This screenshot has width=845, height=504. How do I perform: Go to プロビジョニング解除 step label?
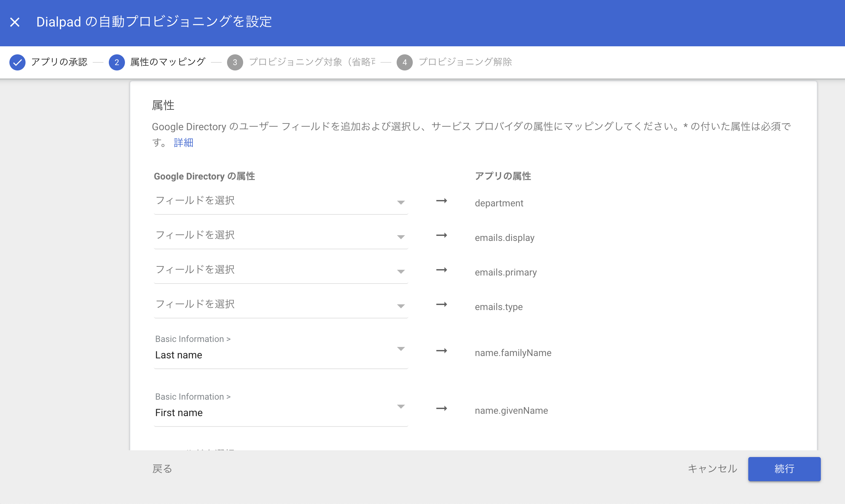click(x=465, y=62)
